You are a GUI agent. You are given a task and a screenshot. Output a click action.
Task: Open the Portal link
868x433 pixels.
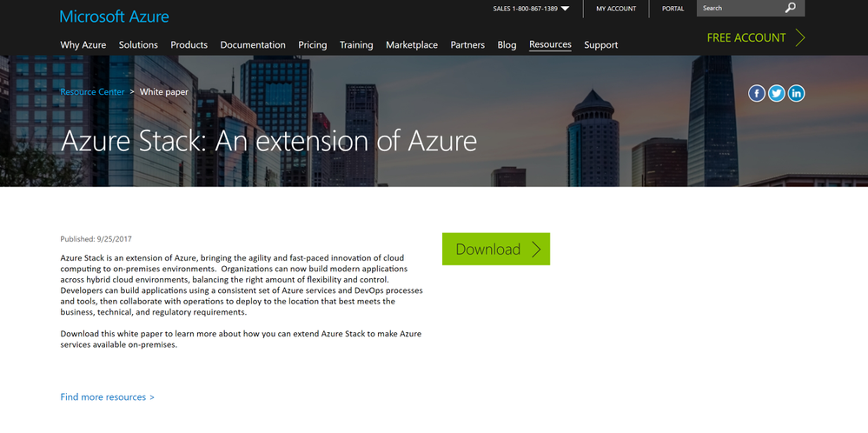(673, 9)
